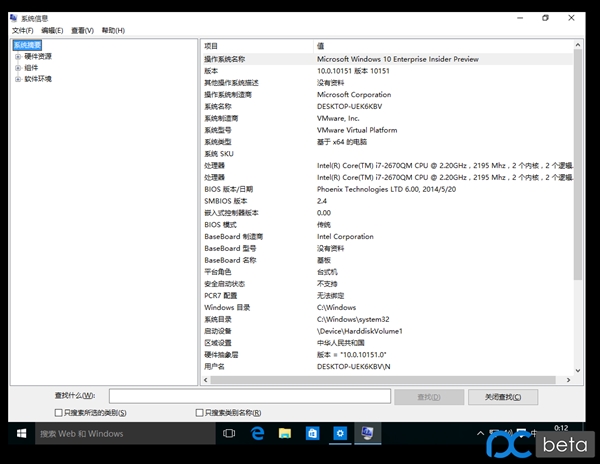The height and width of the screenshot is (464, 600).
Task: Open the Store icon in the taskbar
Action: [313, 433]
